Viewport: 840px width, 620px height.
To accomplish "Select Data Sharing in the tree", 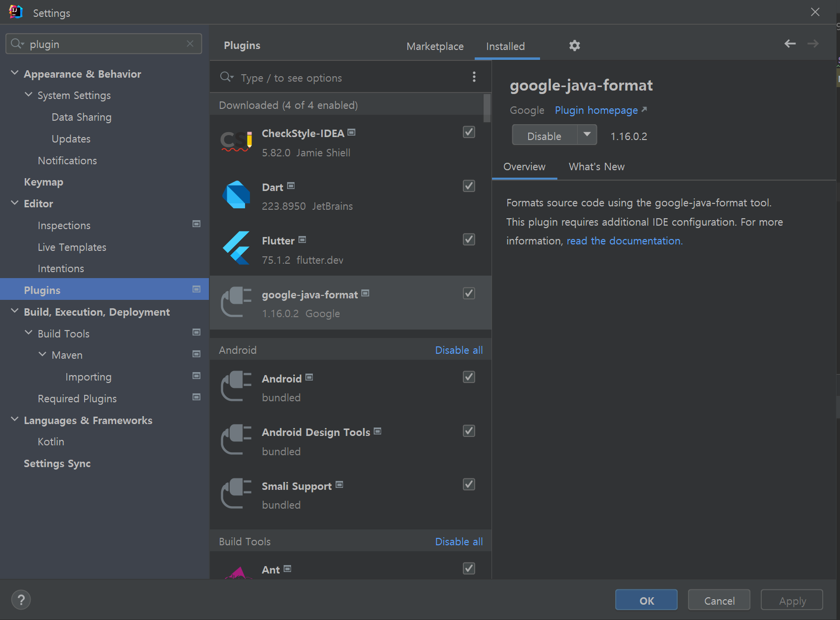I will click(82, 117).
